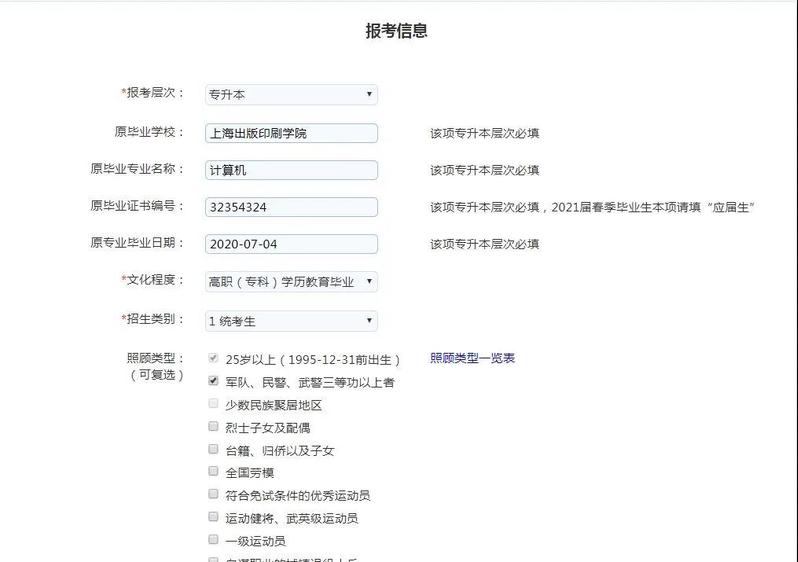Open the 招生类别 dropdown showing 统考生
The width and height of the screenshot is (798, 562).
(x=290, y=321)
